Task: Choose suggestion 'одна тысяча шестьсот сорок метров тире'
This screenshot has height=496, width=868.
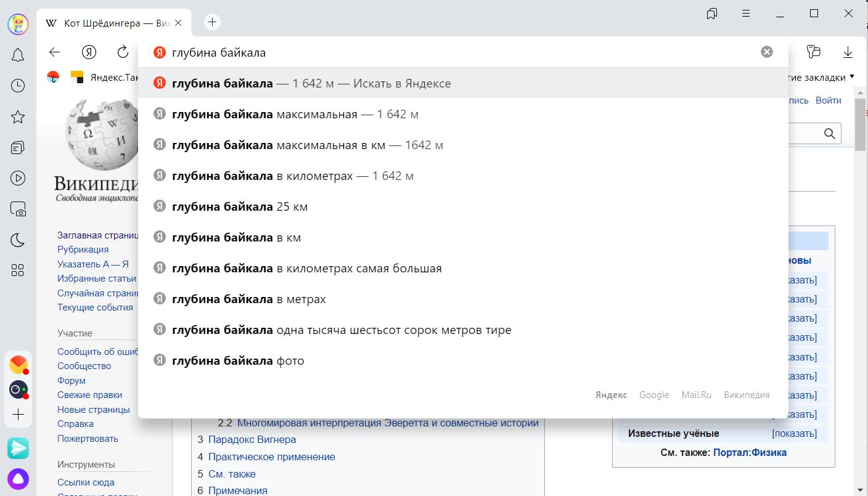Action: click(x=463, y=330)
